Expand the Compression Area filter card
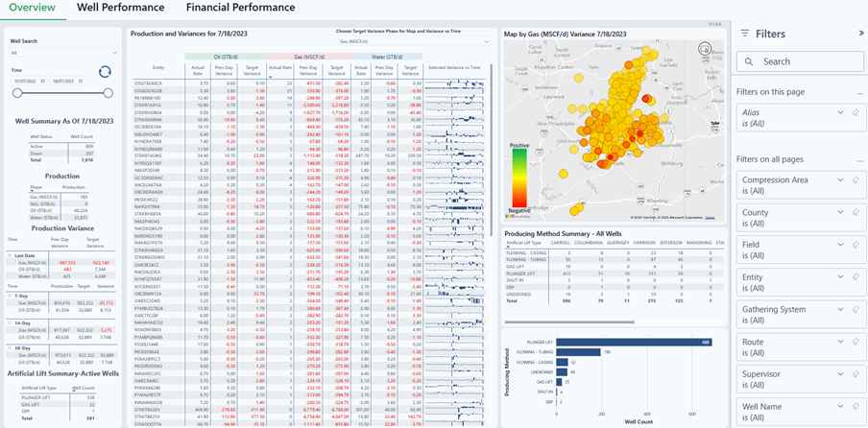Image resolution: width=868 pixels, height=428 pixels. [840, 179]
